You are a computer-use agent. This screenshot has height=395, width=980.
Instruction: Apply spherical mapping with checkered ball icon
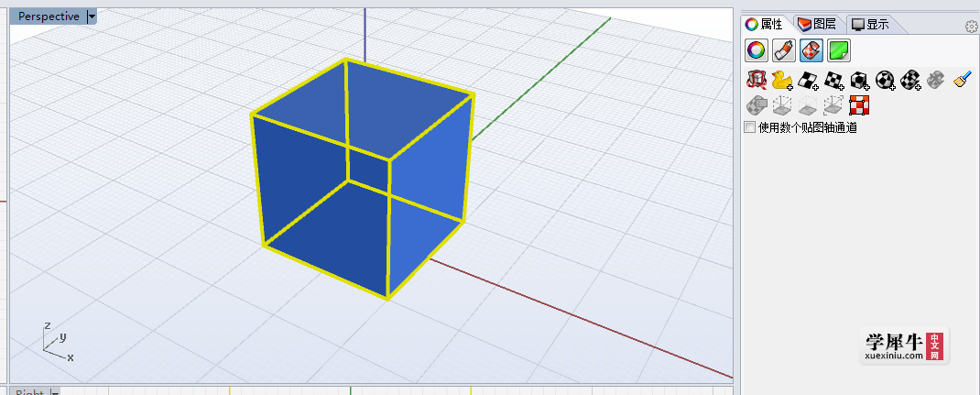(x=885, y=80)
